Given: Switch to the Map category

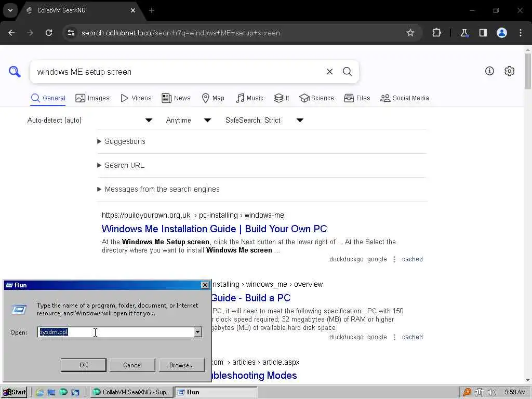Looking at the screenshot, I should [213, 98].
